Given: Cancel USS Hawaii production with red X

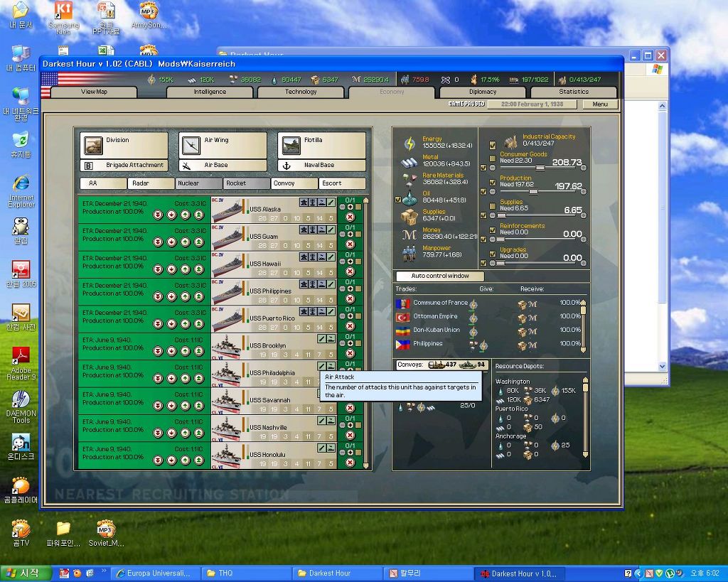Looking at the screenshot, I should [x=350, y=271].
